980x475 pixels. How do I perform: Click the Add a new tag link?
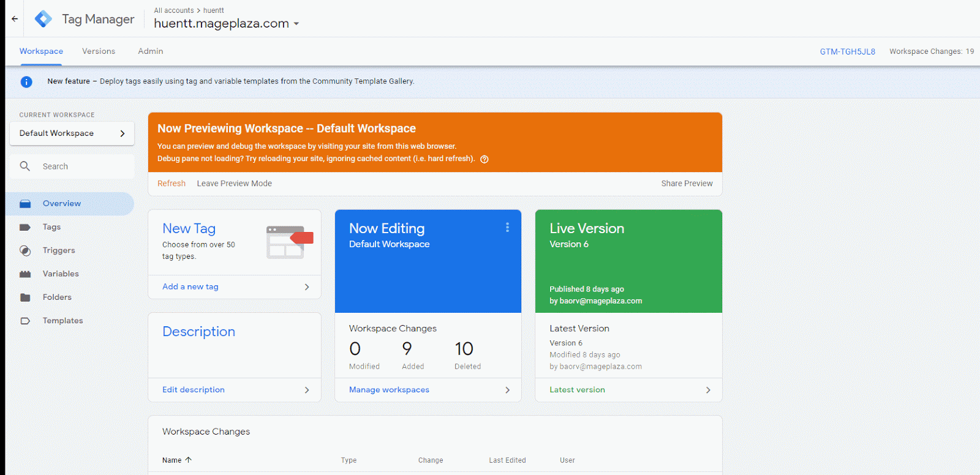coord(190,287)
